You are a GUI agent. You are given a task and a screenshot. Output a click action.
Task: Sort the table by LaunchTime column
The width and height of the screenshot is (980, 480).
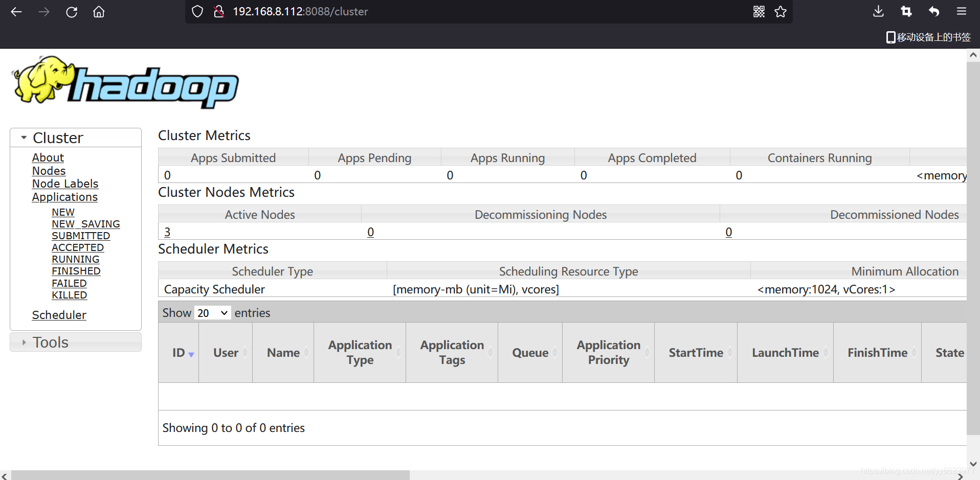pos(786,353)
